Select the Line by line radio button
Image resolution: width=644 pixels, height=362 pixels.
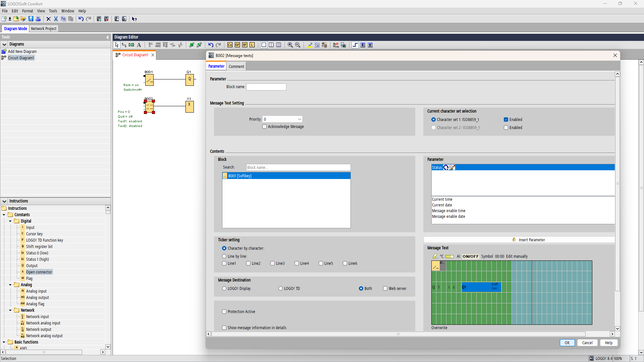pyautogui.click(x=224, y=256)
